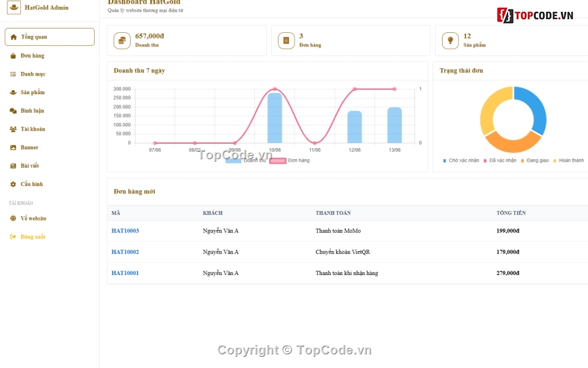Click Nguyễn Văn A in the HAT10003 row
This screenshot has width=588, height=368.
pos(220,231)
